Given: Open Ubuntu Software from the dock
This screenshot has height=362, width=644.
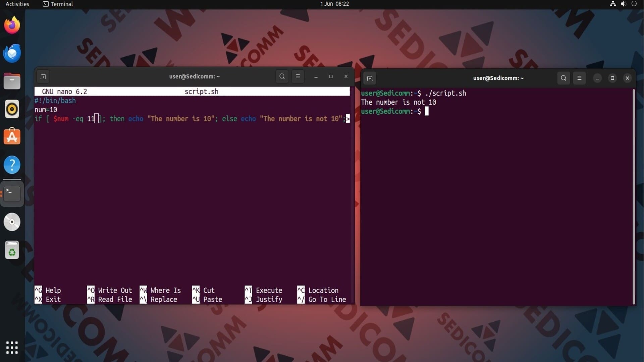Looking at the screenshot, I should tap(12, 137).
